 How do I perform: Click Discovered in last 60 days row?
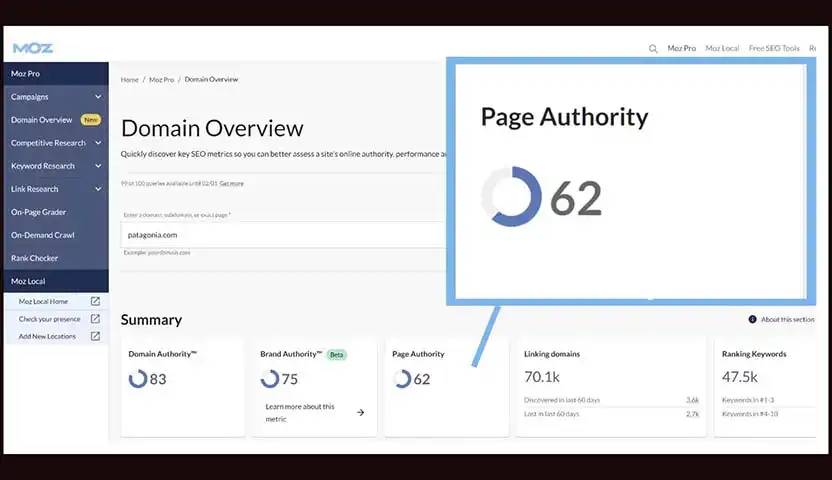point(611,400)
